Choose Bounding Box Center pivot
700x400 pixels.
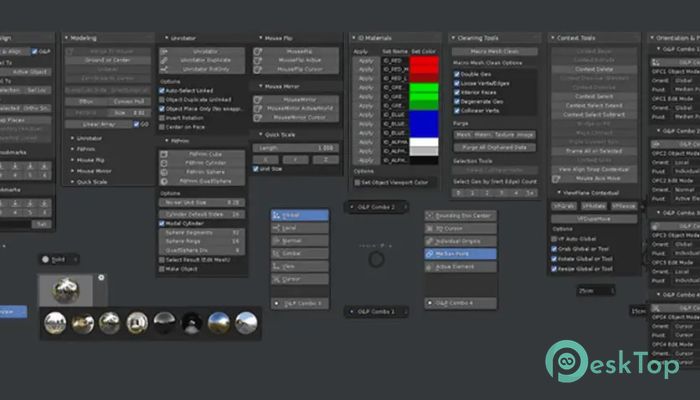coord(460,216)
